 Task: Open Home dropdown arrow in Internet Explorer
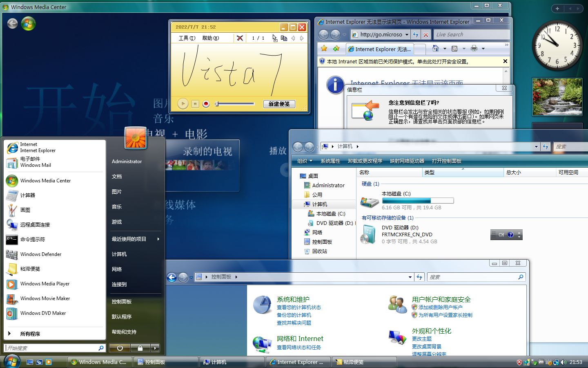pos(445,49)
